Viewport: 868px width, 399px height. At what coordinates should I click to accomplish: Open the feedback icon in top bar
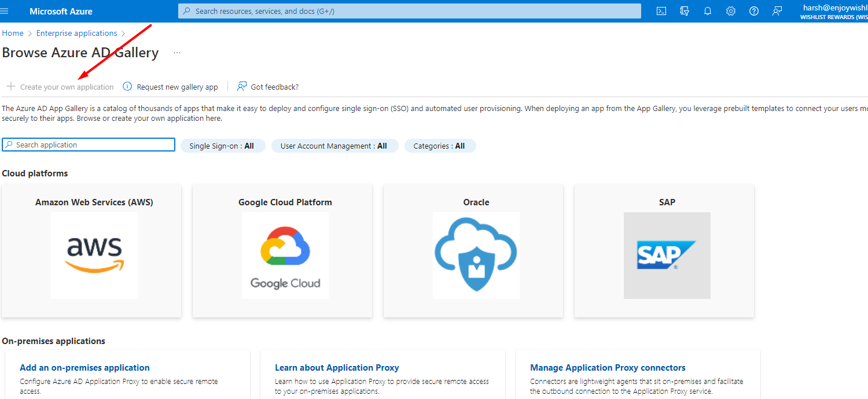[777, 11]
